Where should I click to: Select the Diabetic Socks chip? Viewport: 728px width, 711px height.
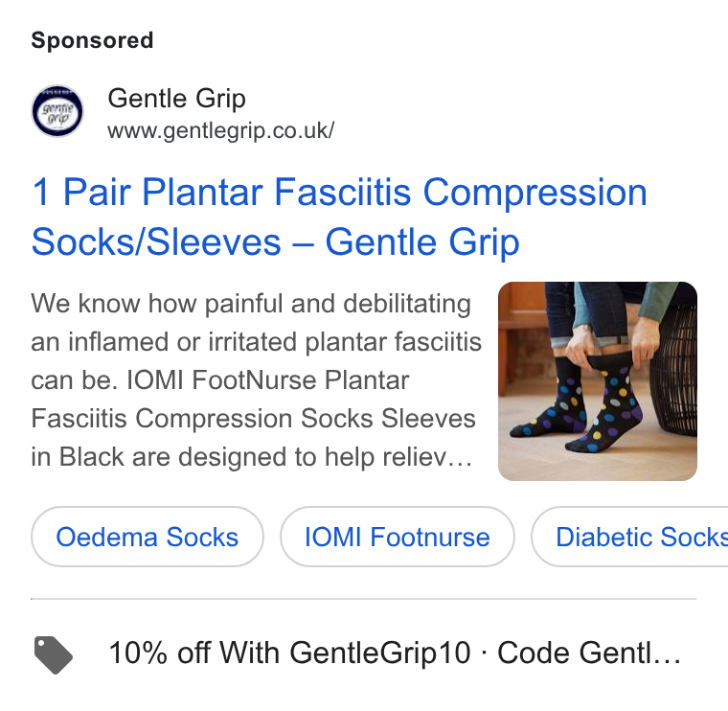click(629, 537)
